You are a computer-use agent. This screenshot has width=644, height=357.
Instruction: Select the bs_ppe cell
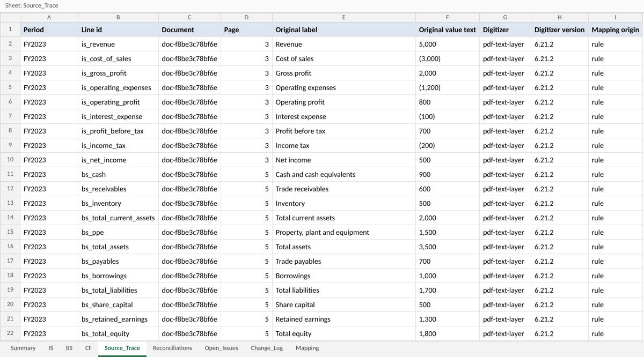point(118,232)
